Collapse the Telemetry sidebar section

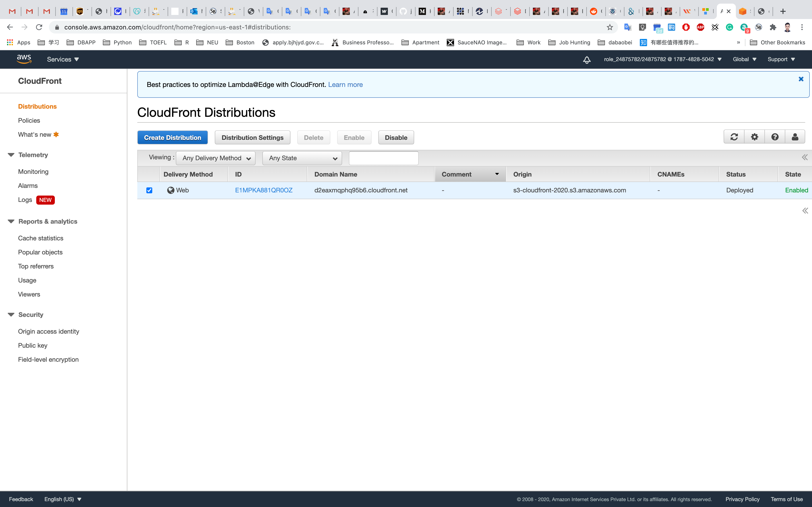(x=11, y=155)
